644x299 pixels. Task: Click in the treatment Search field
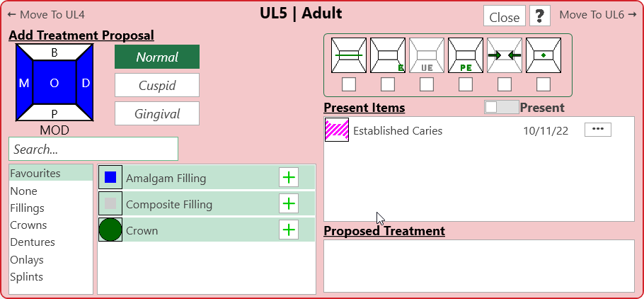click(93, 149)
